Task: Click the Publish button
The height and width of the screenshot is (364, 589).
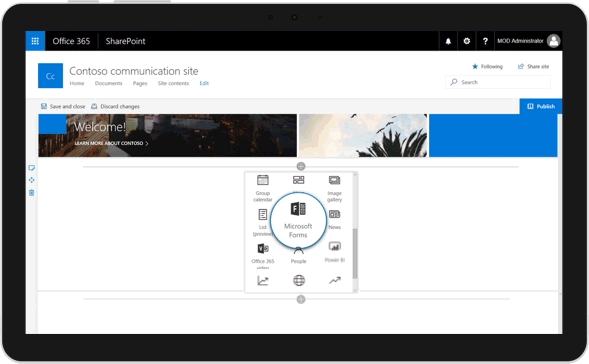Action: click(x=541, y=106)
